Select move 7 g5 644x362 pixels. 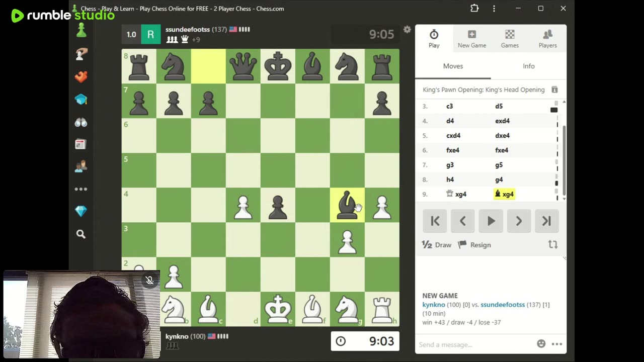[x=499, y=165]
